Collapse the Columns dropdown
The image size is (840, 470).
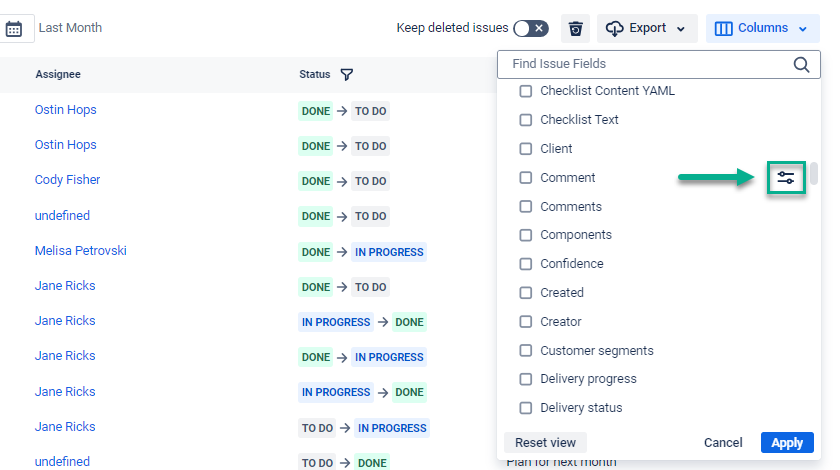tap(763, 28)
